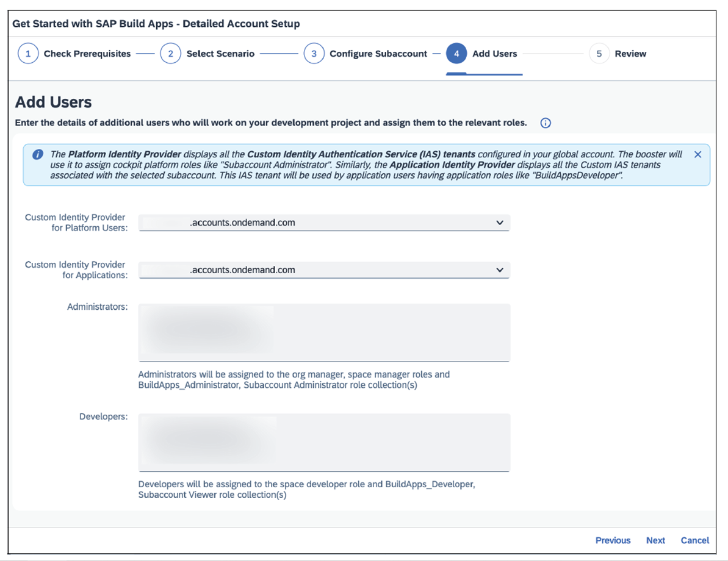Image resolution: width=728 pixels, height=561 pixels.
Task: Select step 2 Select Scenario circle
Action: point(171,54)
